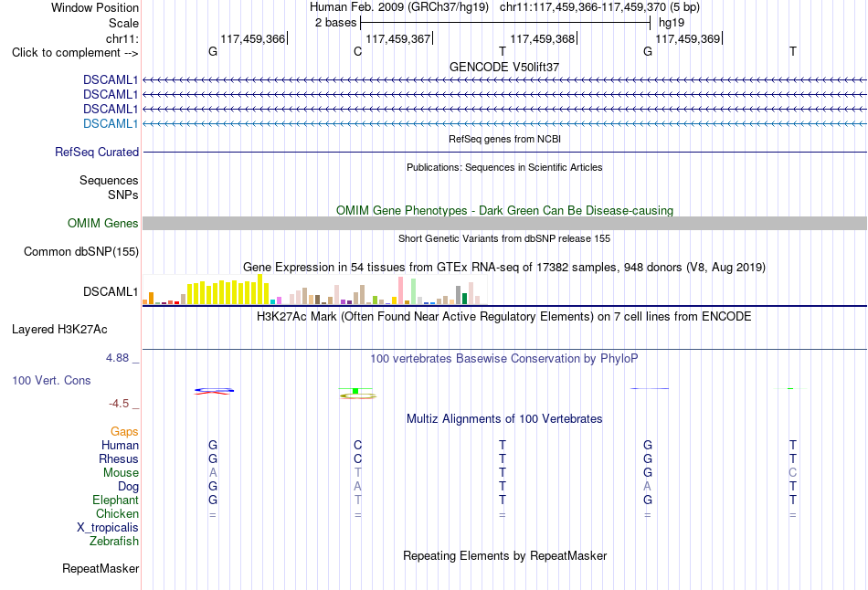868x590 pixels.
Task: Click the C base in Human alignment row
Action: 357,445
